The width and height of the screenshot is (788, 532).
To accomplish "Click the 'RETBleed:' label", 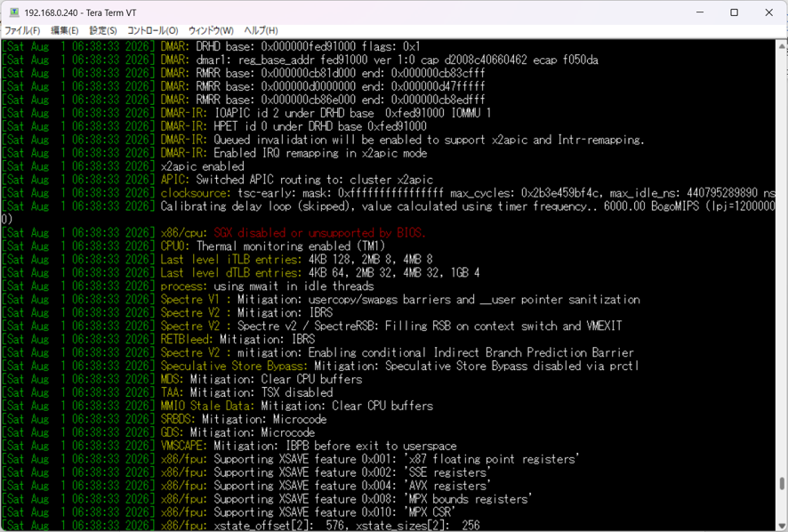I will pyautogui.click(x=187, y=339).
